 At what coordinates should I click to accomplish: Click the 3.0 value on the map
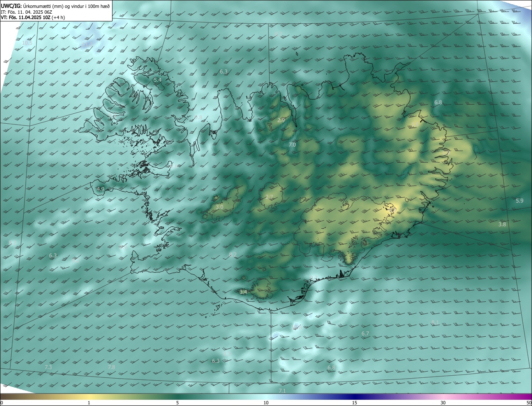pos(219,207)
